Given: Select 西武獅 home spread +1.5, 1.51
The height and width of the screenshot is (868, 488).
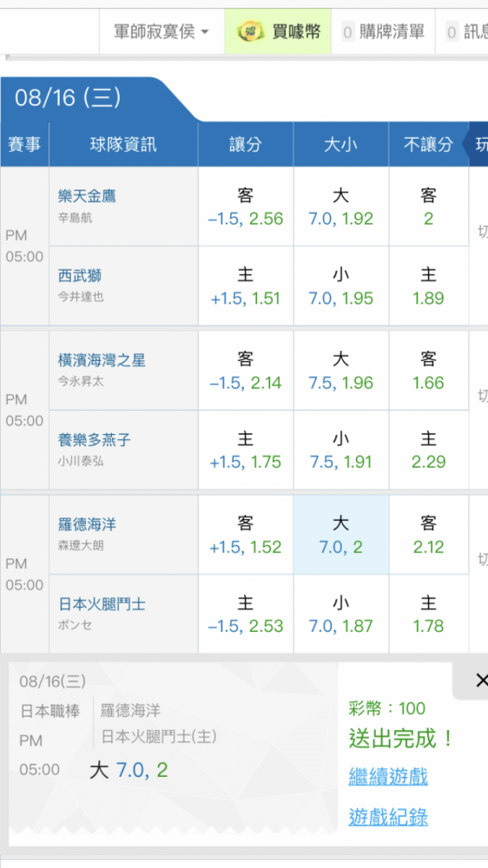Looking at the screenshot, I should coord(246,286).
